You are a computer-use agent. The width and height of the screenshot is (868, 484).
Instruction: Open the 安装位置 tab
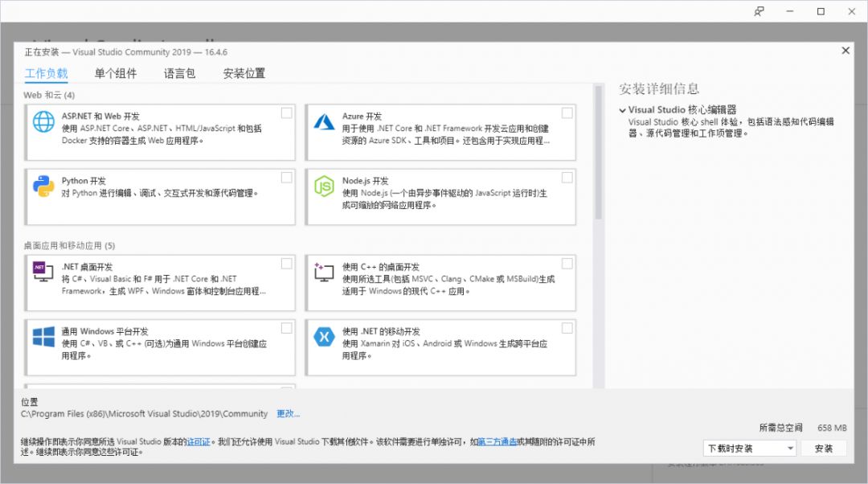[x=244, y=73]
